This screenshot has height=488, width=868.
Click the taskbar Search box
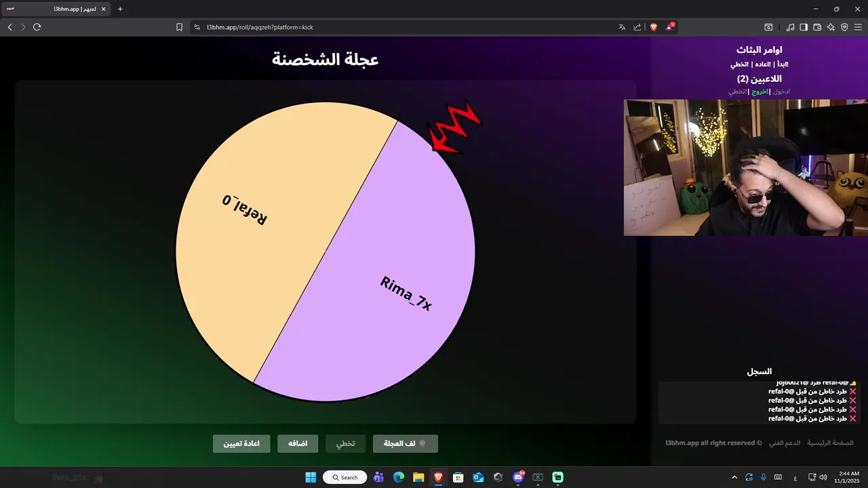click(345, 477)
